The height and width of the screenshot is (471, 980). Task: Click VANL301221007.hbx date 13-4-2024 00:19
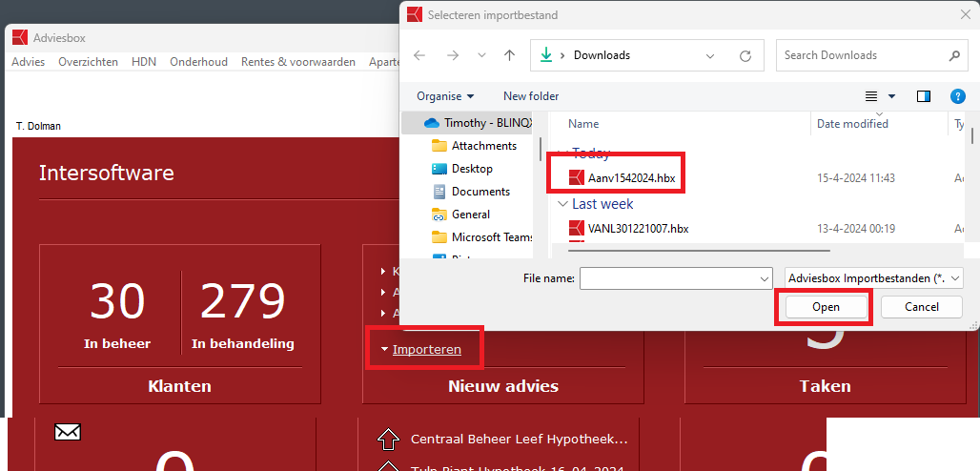point(856,229)
